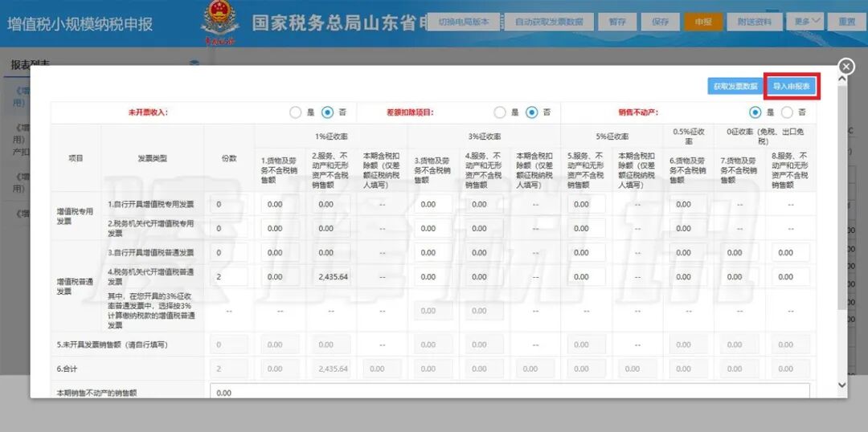
Task: Click 1% services sales field for 自行开具增值税专用发票
Action: [x=331, y=204]
